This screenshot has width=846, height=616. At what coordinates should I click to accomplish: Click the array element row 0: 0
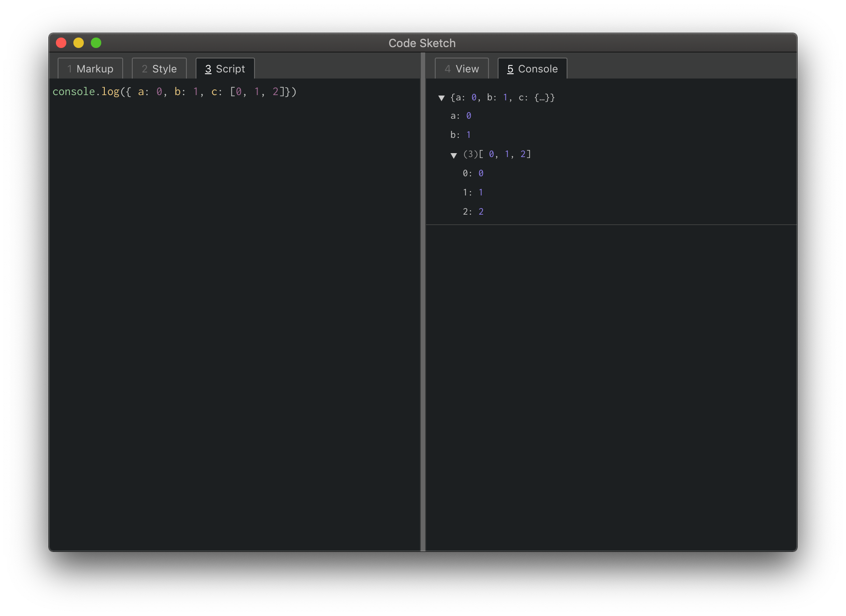[x=473, y=173]
